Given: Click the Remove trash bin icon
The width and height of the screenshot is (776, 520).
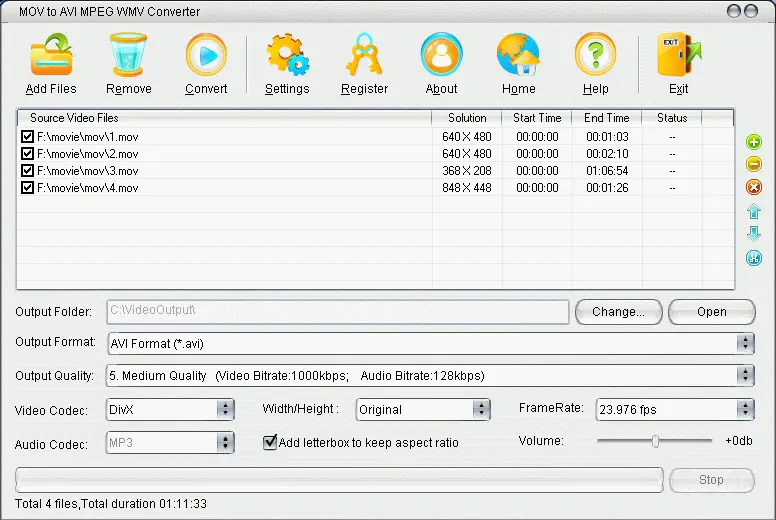Looking at the screenshot, I should (129, 56).
